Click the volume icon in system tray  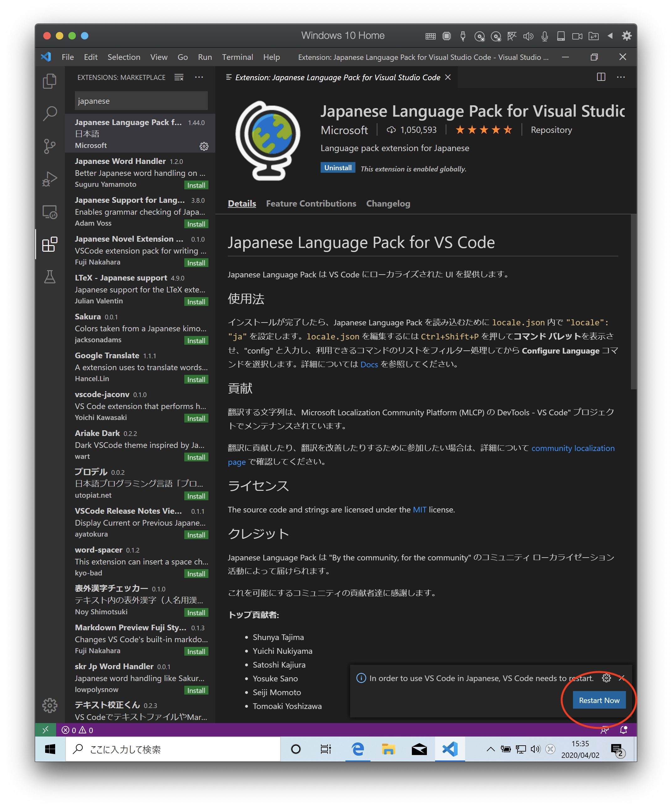point(535,749)
